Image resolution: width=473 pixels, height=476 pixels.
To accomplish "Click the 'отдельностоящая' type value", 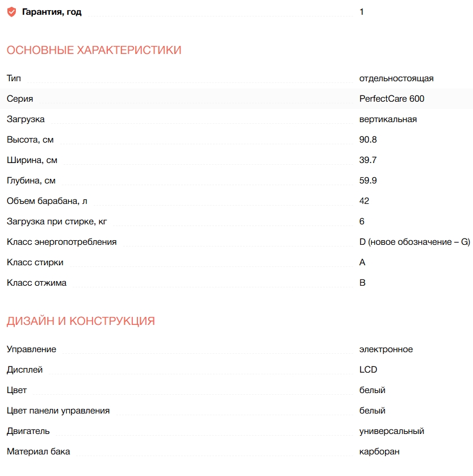I will [396, 78].
